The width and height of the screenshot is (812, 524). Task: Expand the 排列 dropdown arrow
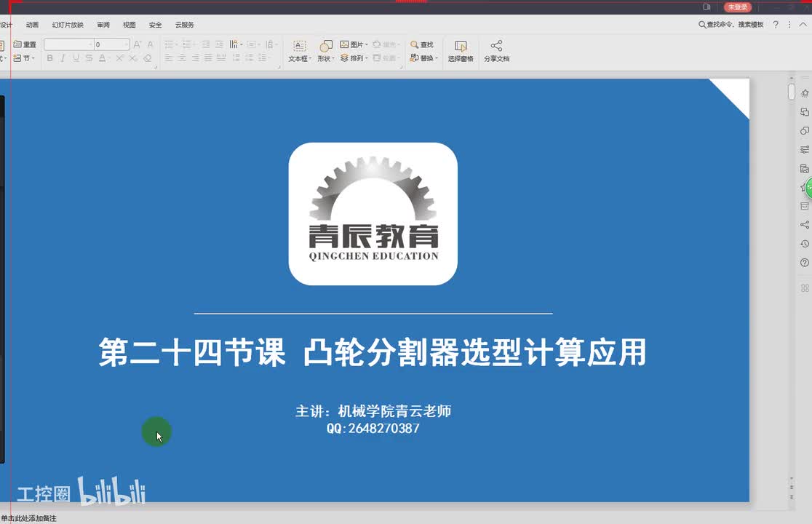point(366,58)
